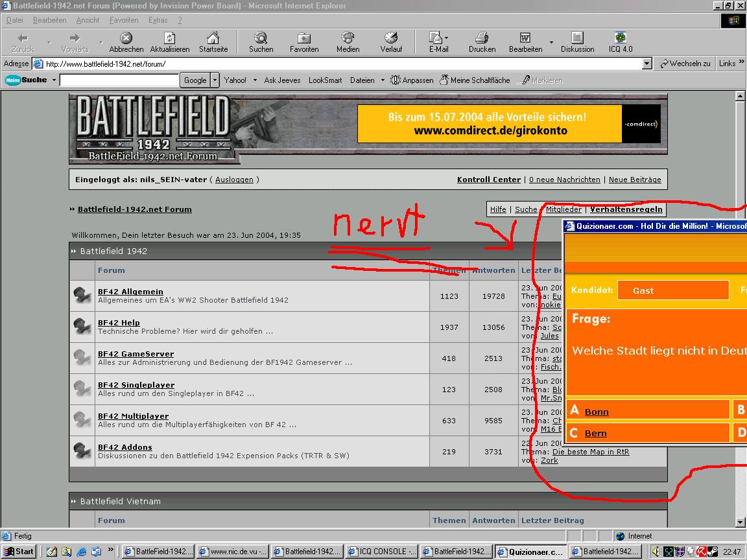Image resolution: width=747 pixels, height=560 pixels.
Task: Click the Wechseln zu go button
Action: coord(685,64)
